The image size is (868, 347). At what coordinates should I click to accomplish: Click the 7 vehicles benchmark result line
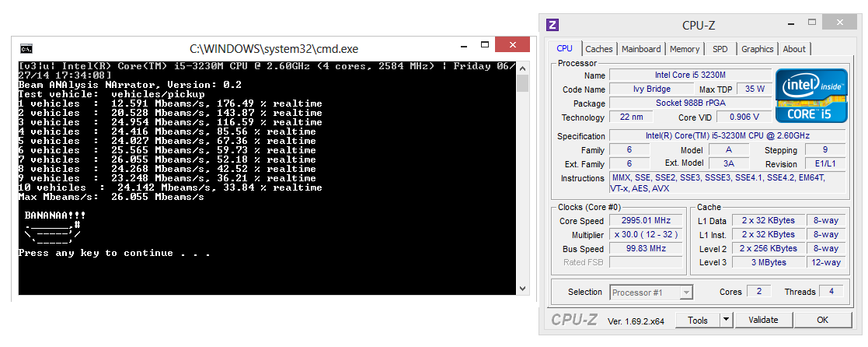167,159
